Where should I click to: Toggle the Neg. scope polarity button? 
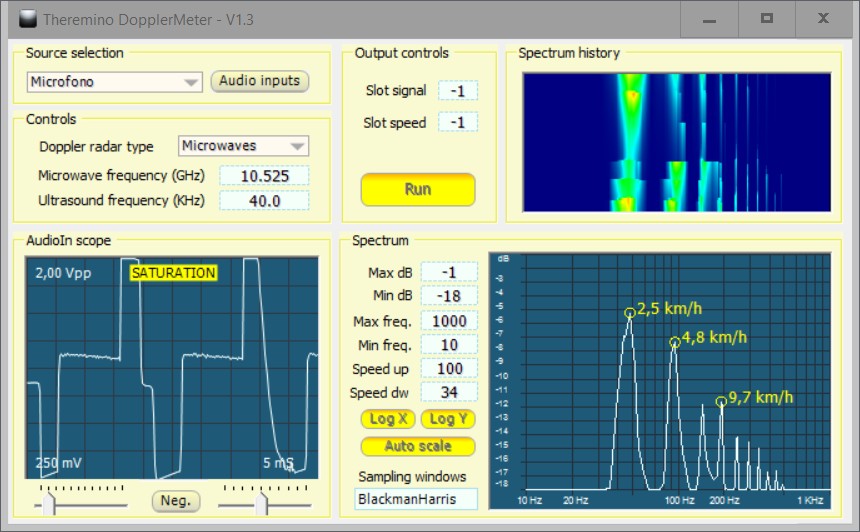coord(177,501)
